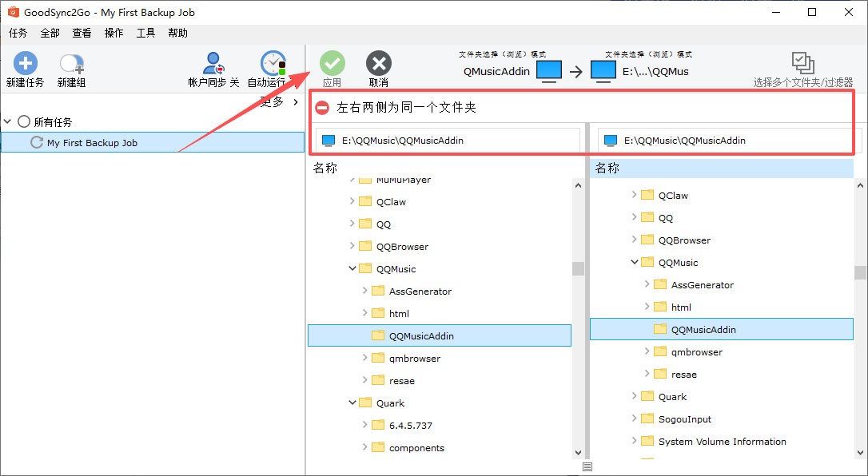Click the Cancel (取消) X icon
The height and width of the screenshot is (476, 868).
[379, 63]
